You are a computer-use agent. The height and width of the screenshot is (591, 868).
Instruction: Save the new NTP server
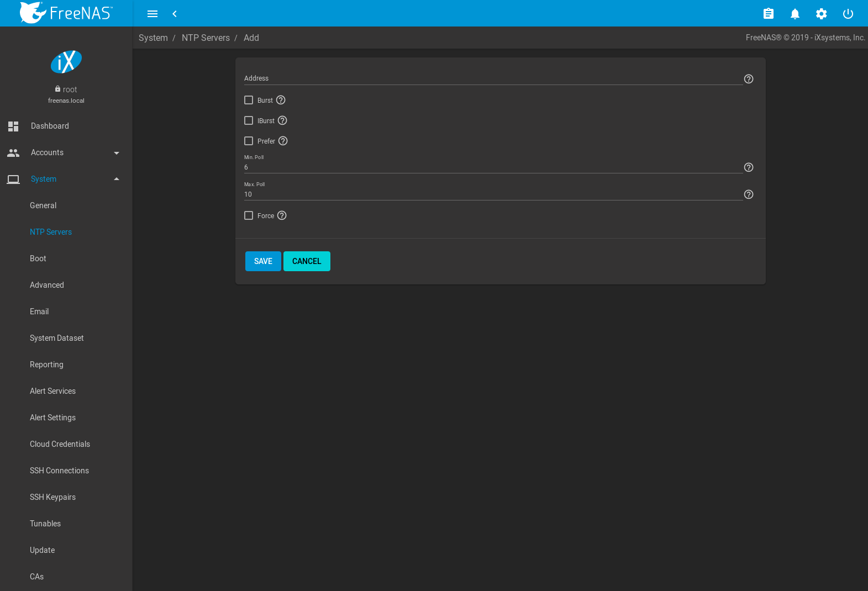click(263, 261)
